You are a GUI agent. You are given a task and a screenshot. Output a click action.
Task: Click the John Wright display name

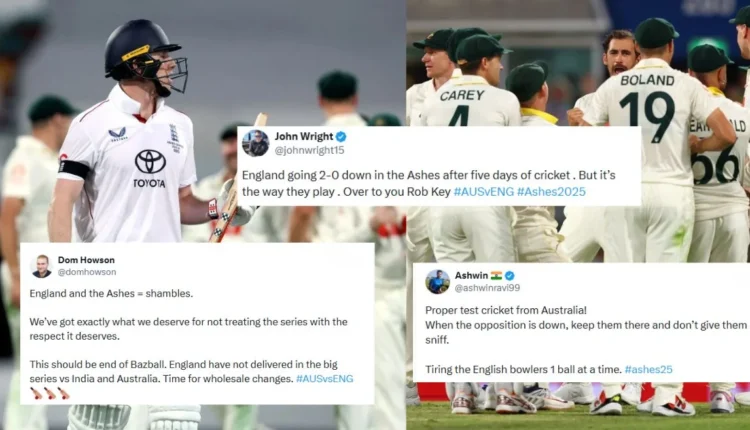[303, 137]
